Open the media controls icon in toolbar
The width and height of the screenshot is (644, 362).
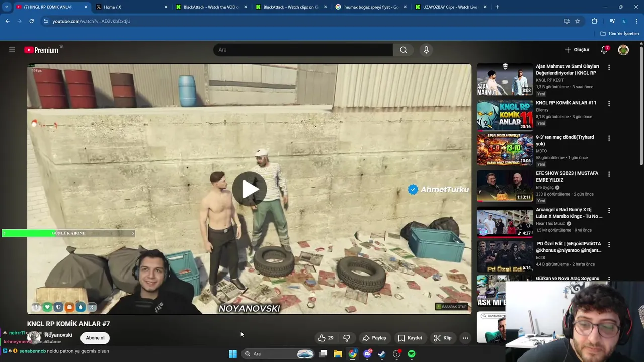(612, 21)
